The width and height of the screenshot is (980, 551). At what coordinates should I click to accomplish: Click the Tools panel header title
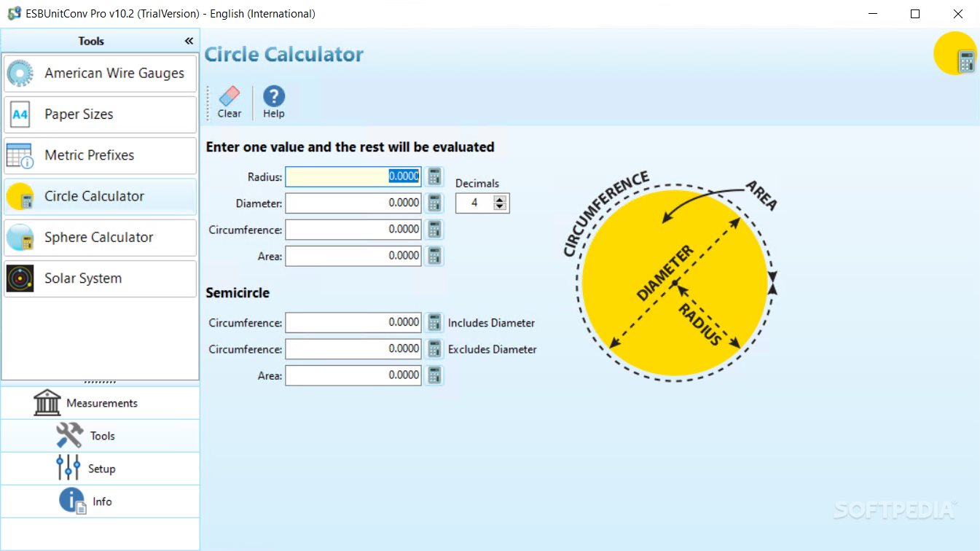(x=91, y=41)
